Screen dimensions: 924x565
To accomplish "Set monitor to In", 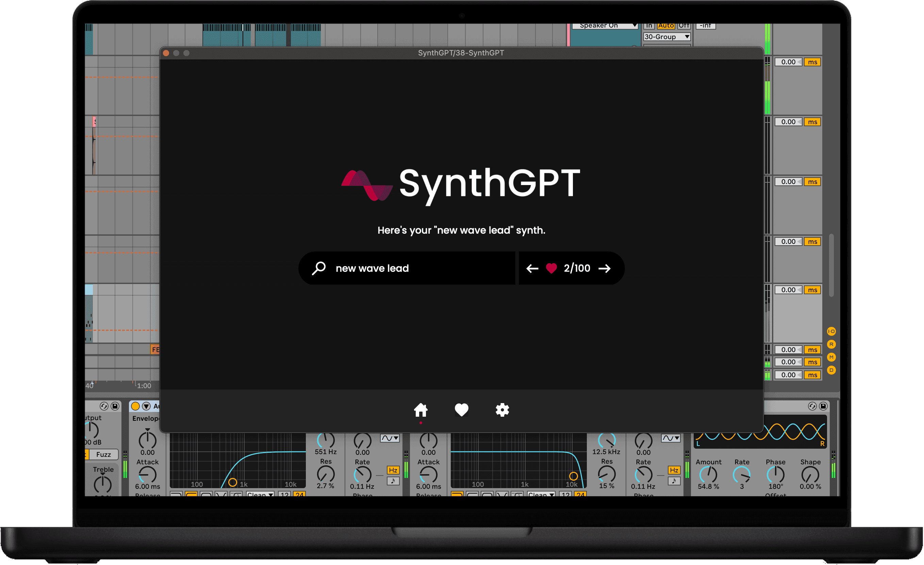I will 649,26.
